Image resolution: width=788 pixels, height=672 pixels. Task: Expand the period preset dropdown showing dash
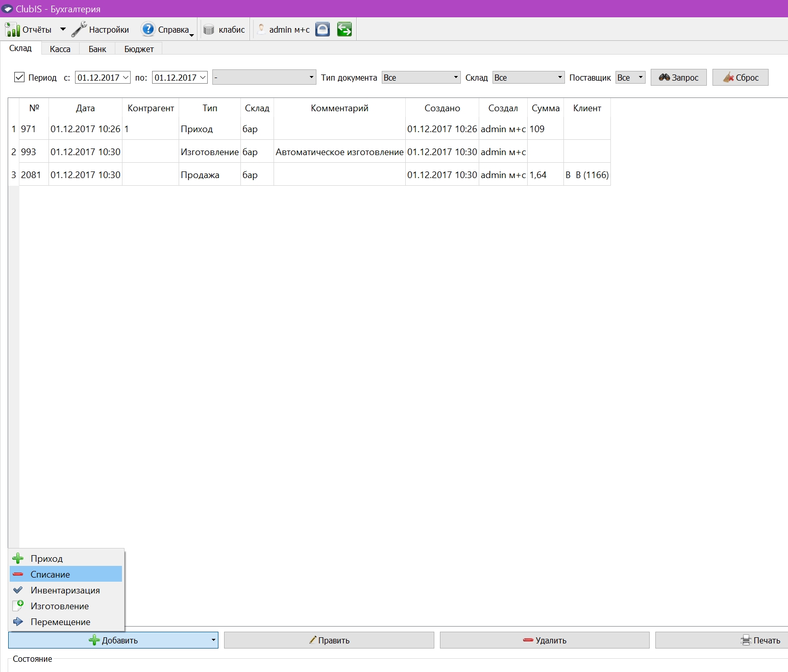pyautogui.click(x=264, y=77)
